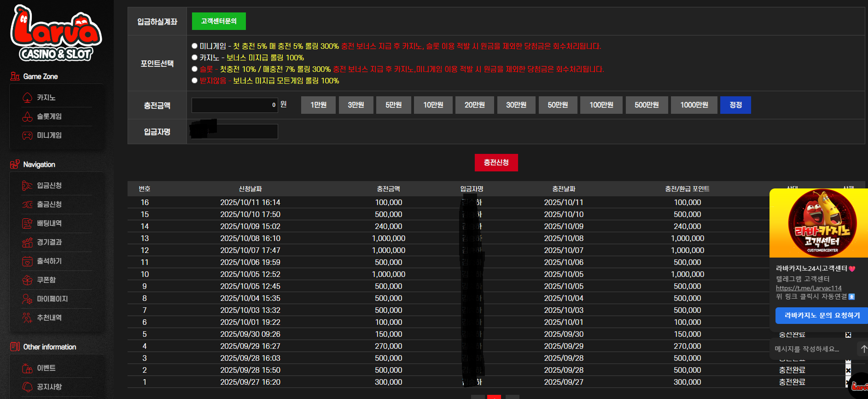
Task: Select the 카지노 point radio option
Action: click(x=195, y=58)
